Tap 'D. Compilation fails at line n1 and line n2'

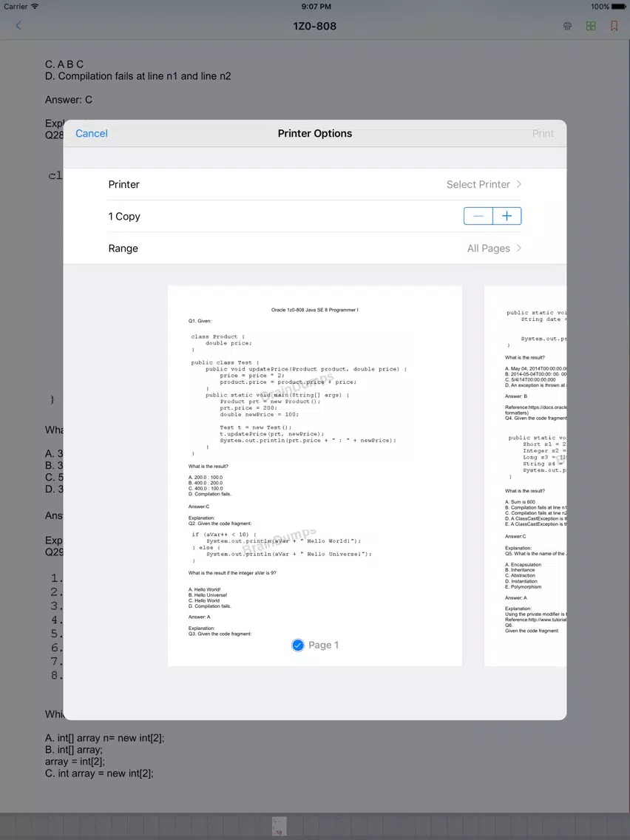coord(138,76)
